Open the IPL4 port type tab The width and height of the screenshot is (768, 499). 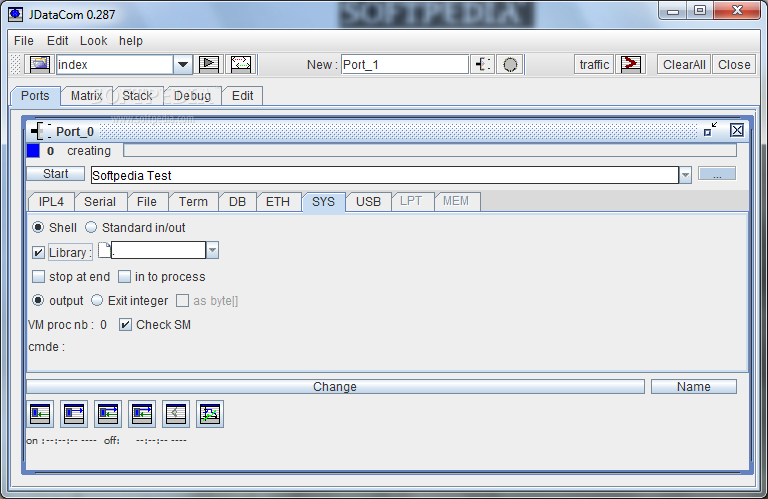click(51, 202)
